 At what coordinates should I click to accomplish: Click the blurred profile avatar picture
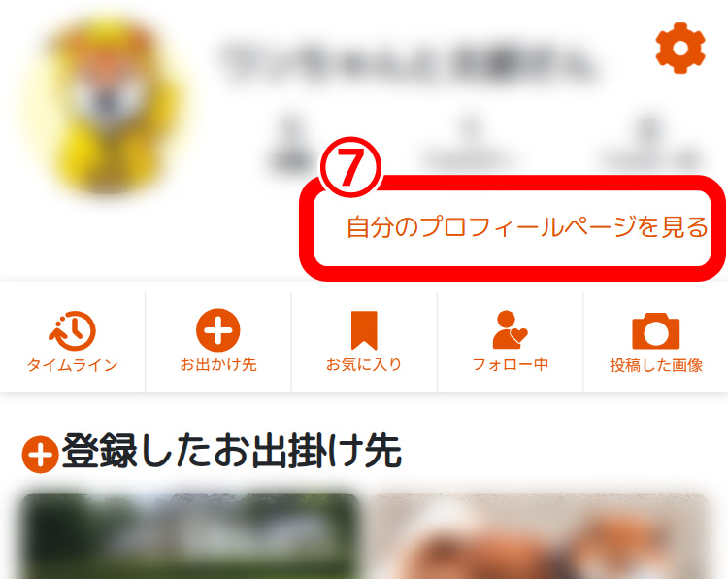pos(106,106)
